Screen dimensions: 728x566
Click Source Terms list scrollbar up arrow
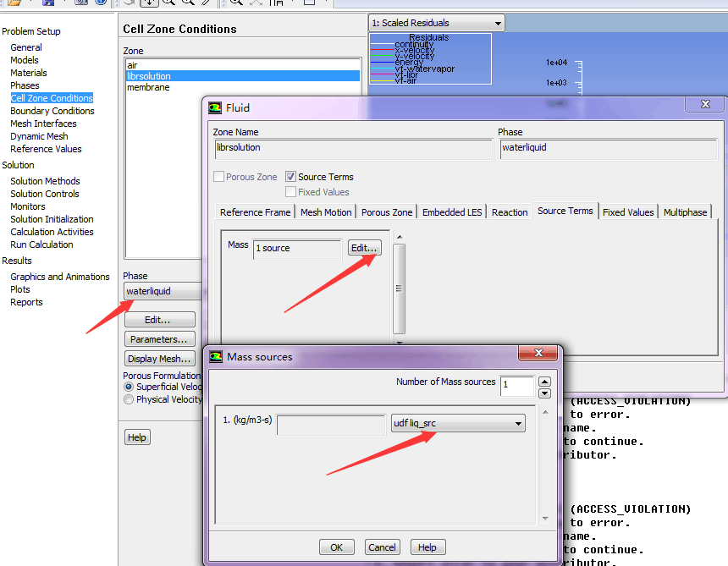click(400, 237)
